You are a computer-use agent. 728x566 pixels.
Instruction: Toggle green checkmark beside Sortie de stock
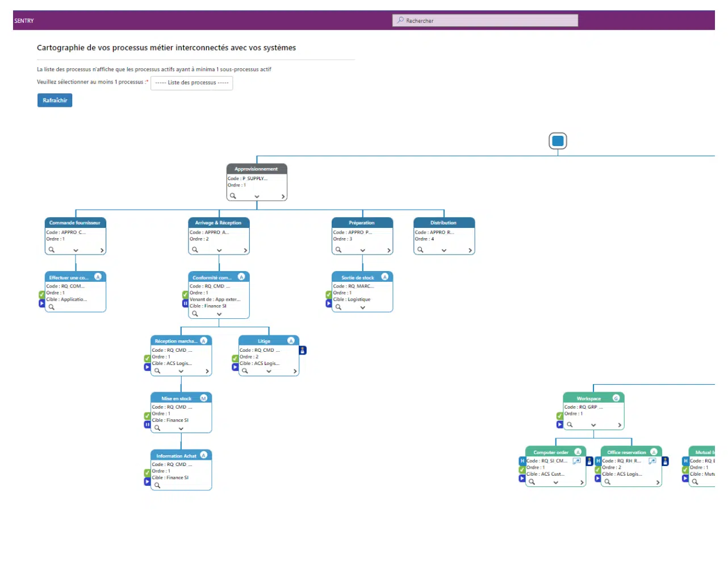(329, 294)
